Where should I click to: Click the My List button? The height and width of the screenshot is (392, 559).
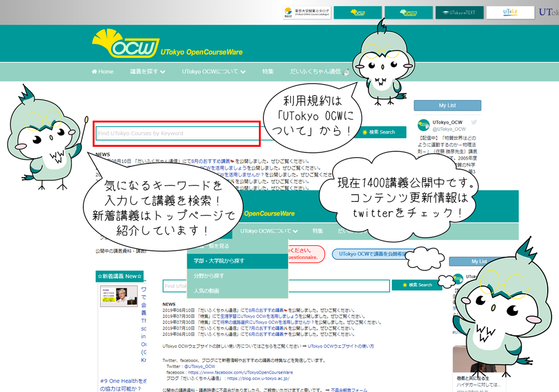pos(447,106)
